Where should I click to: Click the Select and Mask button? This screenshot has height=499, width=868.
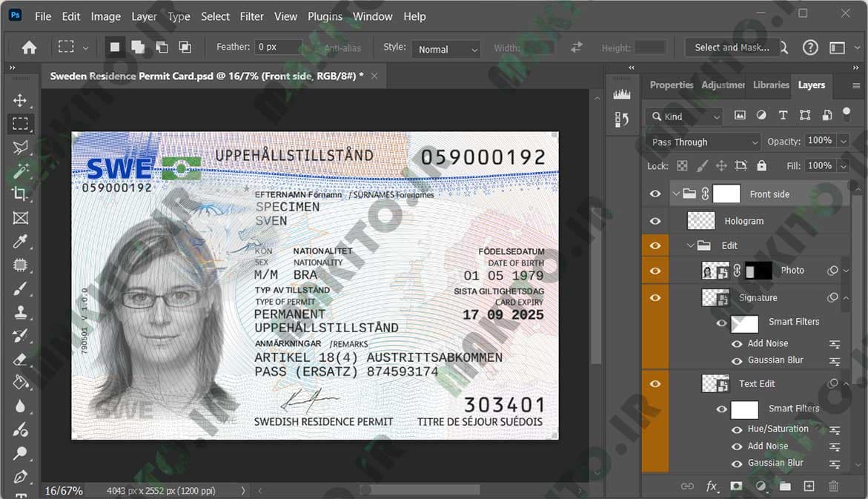pyautogui.click(x=732, y=47)
